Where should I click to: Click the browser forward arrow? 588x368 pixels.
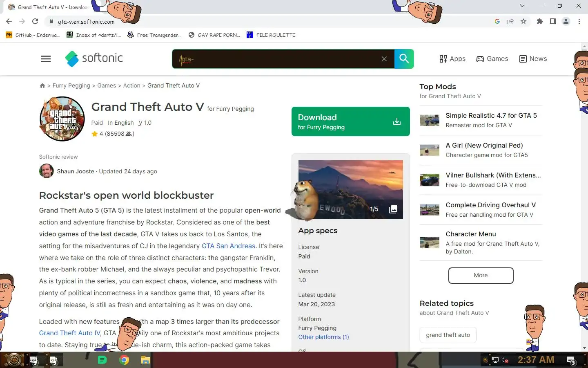pyautogui.click(x=22, y=21)
